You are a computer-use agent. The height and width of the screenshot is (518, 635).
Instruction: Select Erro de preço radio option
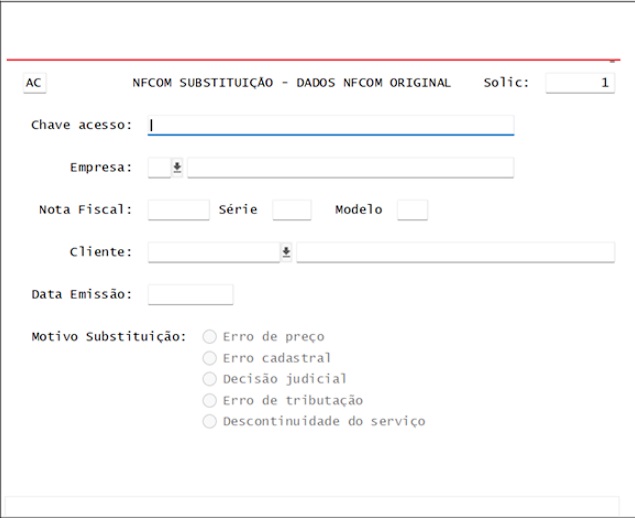click(x=209, y=337)
